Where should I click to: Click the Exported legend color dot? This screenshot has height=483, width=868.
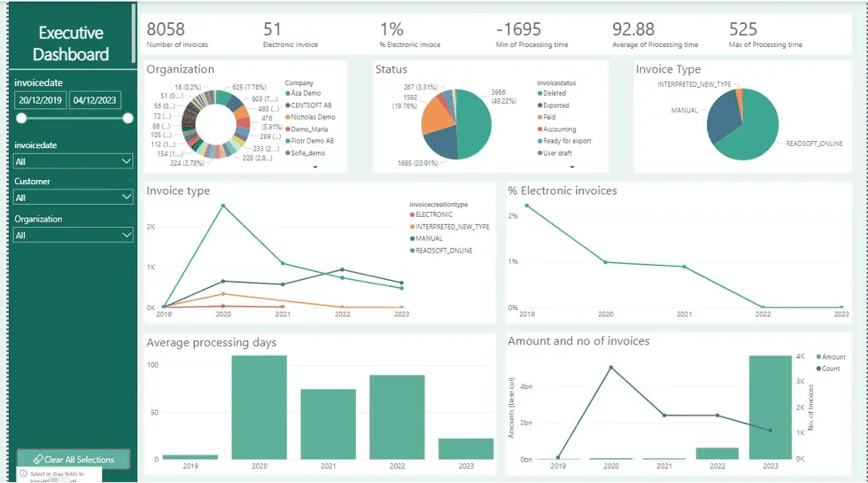[539, 105]
